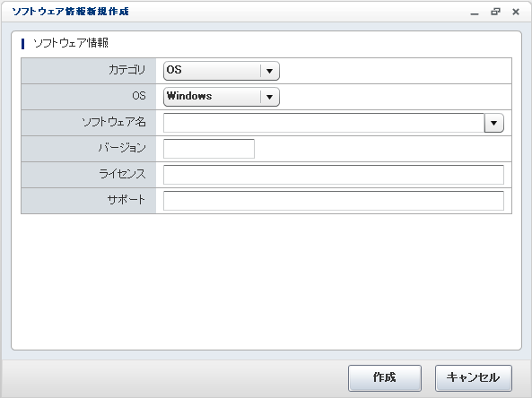Expand the OS dropdown arrow next to Windows
This screenshot has height=398, width=532.
coord(270,97)
